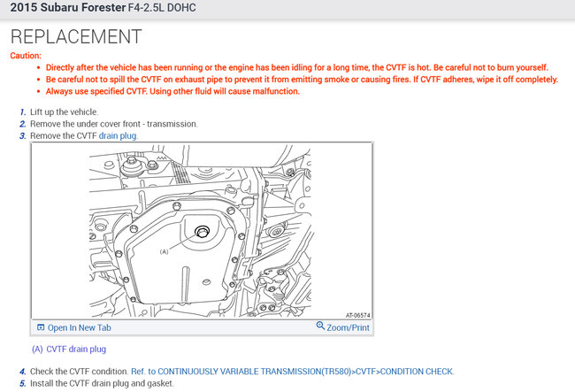Click the magnifying glass zoom icon

click(x=320, y=326)
